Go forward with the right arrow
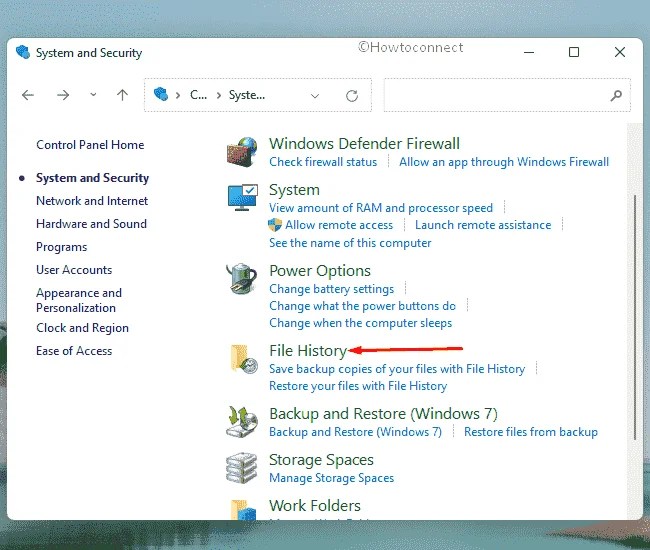This screenshot has height=550, width=650. click(63, 95)
